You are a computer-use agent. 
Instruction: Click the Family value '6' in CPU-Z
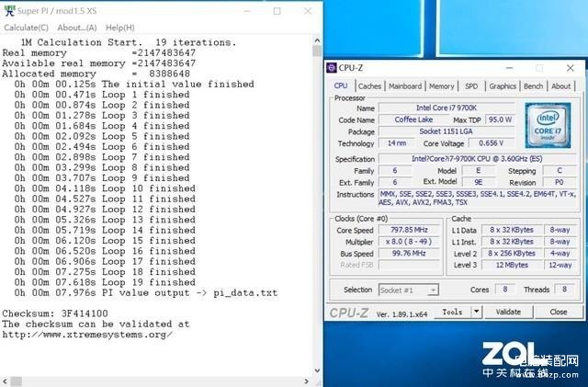[x=395, y=171]
